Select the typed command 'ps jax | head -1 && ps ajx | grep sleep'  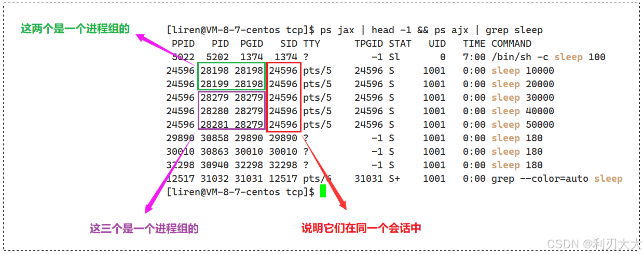click(432, 31)
